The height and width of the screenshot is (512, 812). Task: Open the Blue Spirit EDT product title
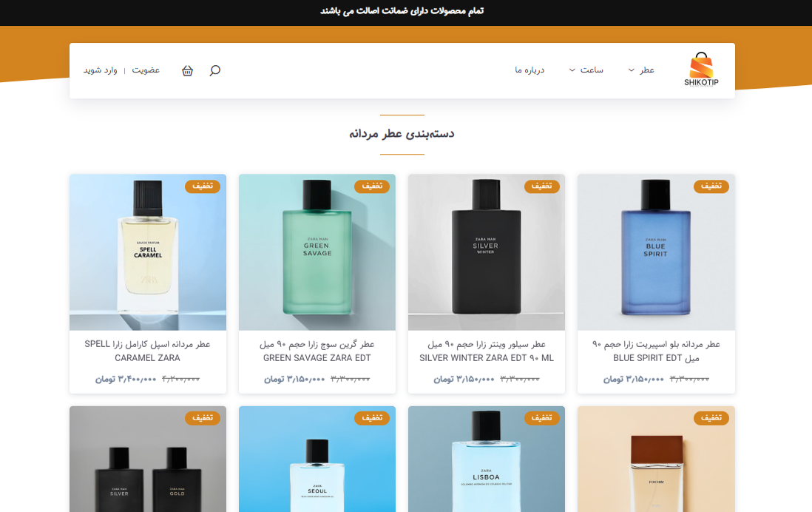click(656, 351)
